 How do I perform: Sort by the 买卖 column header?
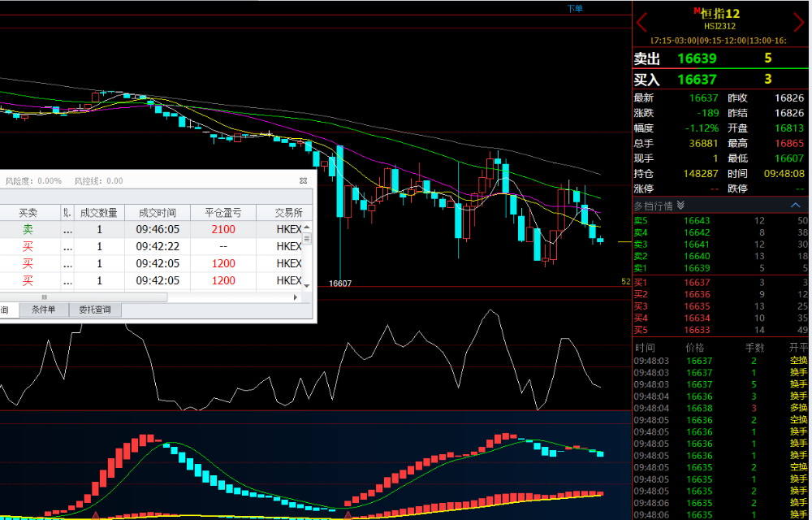[28, 212]
